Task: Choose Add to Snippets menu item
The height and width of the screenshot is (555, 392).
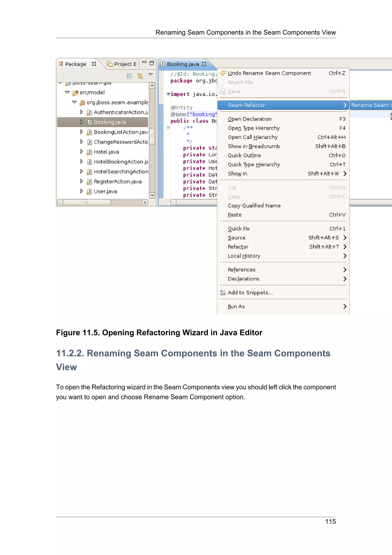Action: 283,293
